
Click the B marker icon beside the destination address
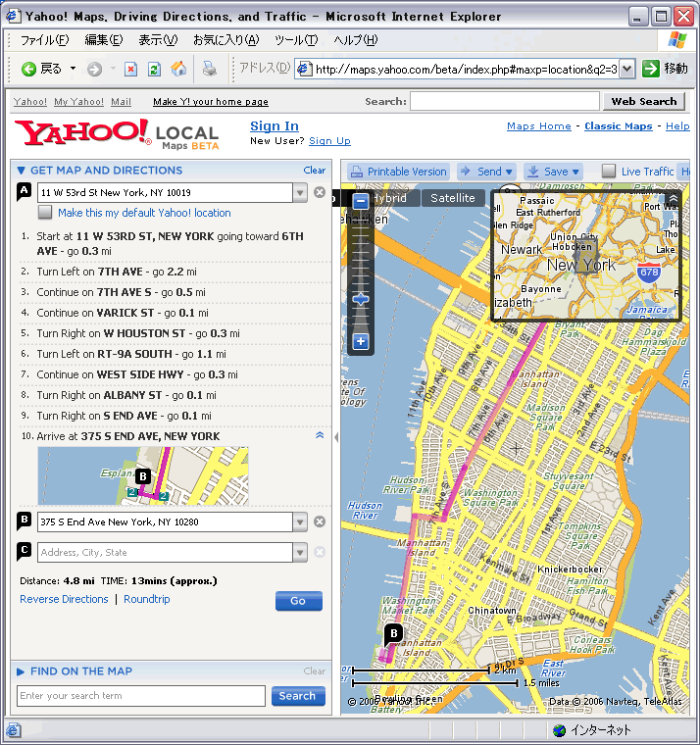24,521
